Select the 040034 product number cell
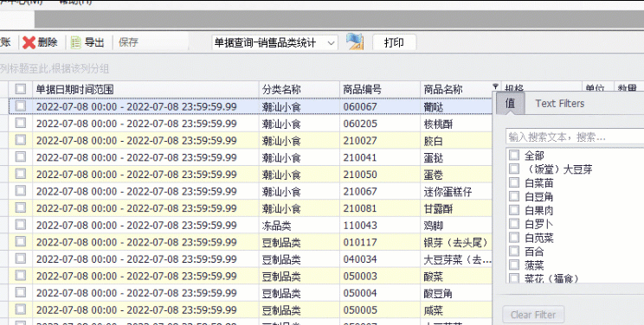The width and height of the screenshot is (644, 325). [x=380, y=259]
